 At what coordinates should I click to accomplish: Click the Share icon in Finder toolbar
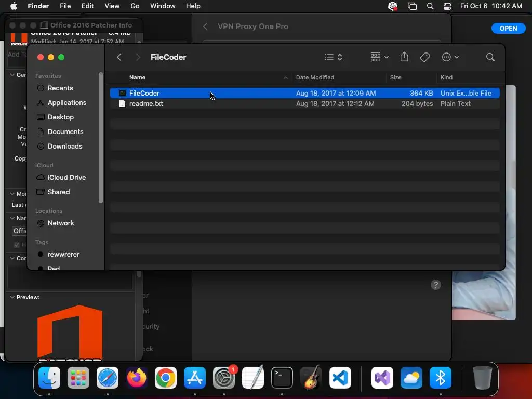tap(404, 57)
